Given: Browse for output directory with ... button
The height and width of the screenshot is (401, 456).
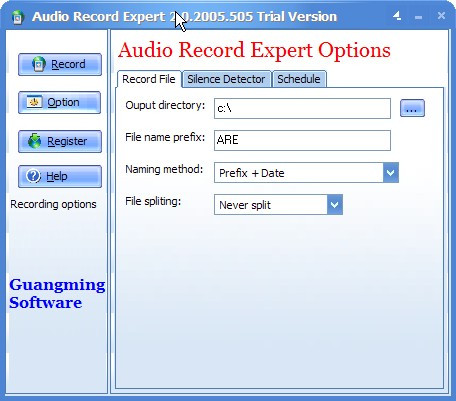Looking at the screenshot, I should coord(412,108).
